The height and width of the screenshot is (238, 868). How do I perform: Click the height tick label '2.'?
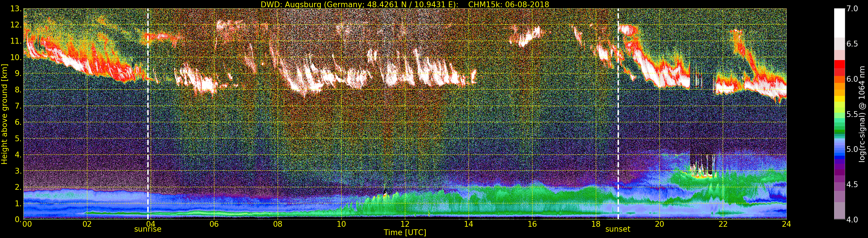coord(18,187)
